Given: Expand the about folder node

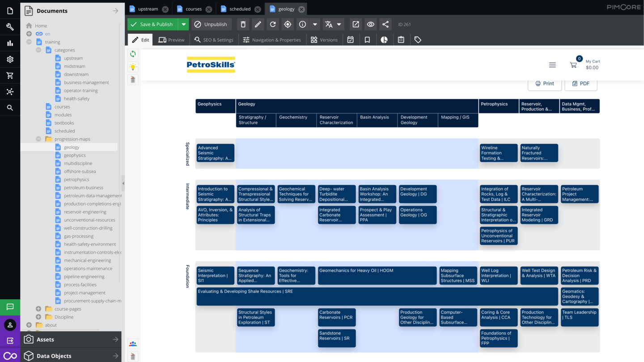Looking at the screenshot, I should pyautogui.click(x=29, y=325).
